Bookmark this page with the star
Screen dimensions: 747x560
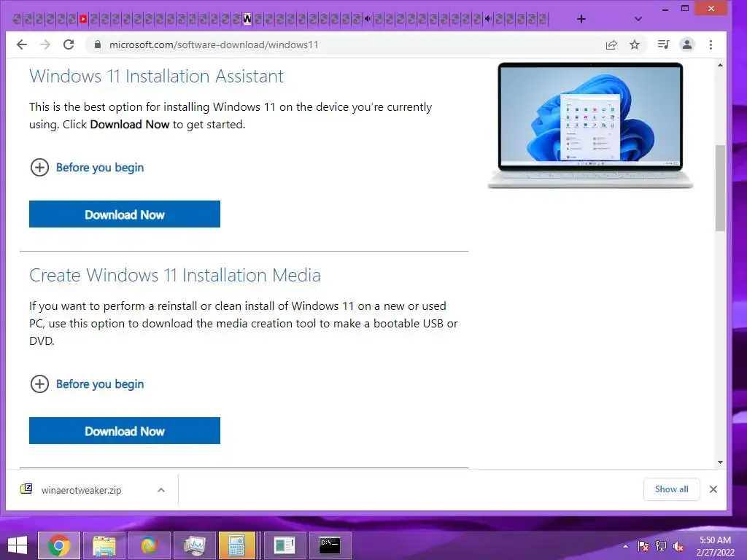[x=635, y=44]
